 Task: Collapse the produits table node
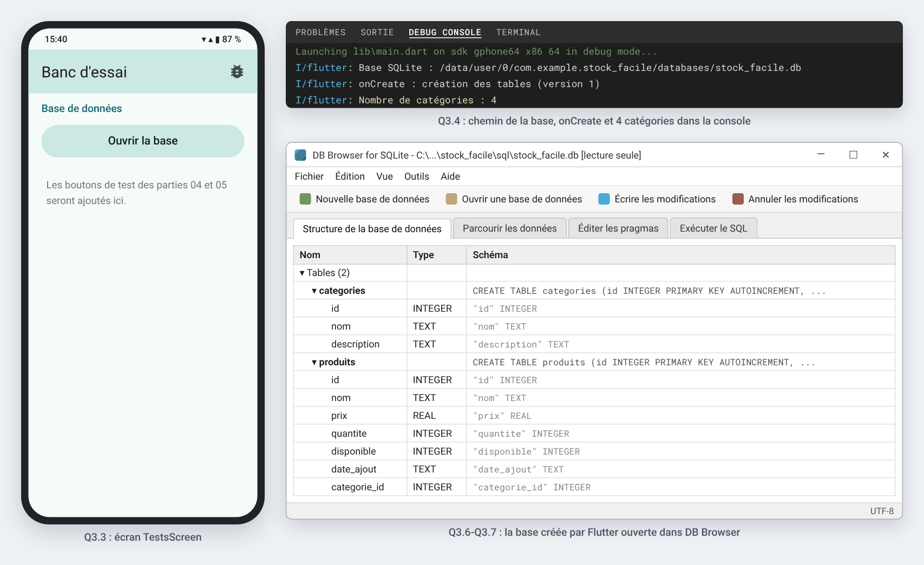pos(314,363)
